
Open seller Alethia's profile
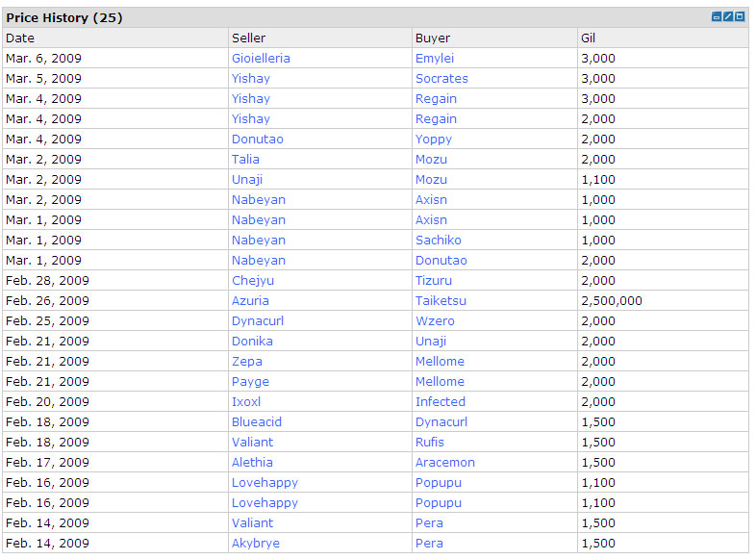pyautogui.click(x=252, y=462)
